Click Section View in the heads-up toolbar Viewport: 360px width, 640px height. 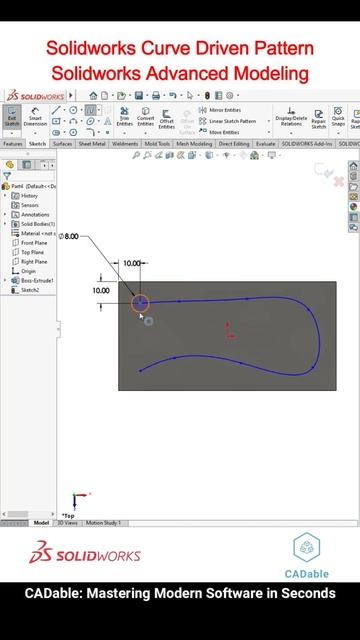pyautogui.click(x=169, y=155)
